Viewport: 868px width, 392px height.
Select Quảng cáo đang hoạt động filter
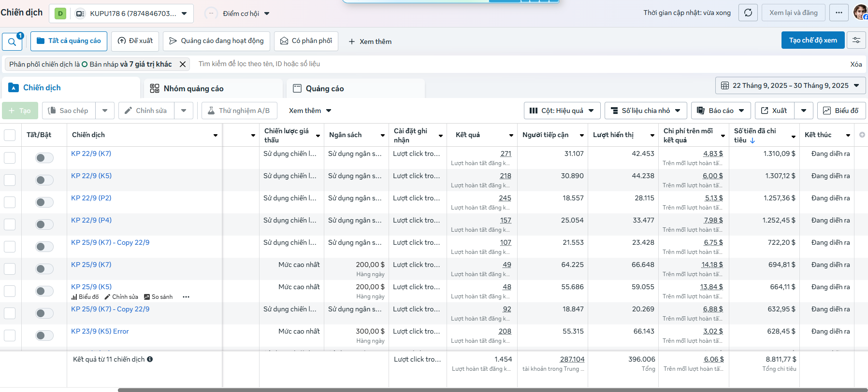pos(217,41)
